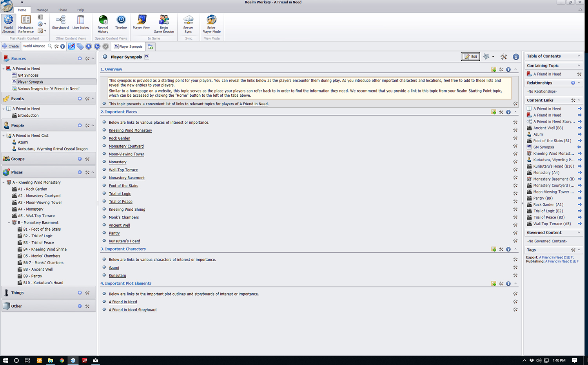Image resolution: width=588 pixels, height=365 pixels.
Task: Select GM Synopsis in the Sources tree
Action: (28, 75)
